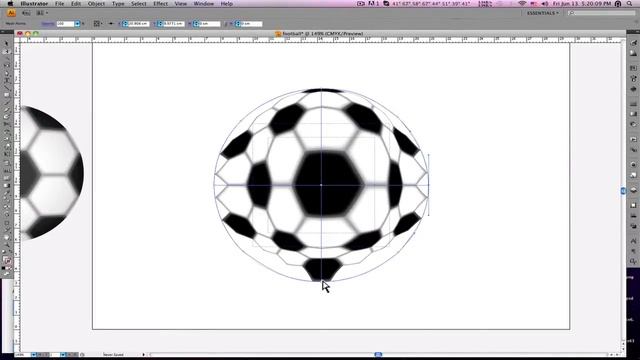
Task: Open the status bar popup arrow
Action: pyautogui.click(x=143, y=355)
